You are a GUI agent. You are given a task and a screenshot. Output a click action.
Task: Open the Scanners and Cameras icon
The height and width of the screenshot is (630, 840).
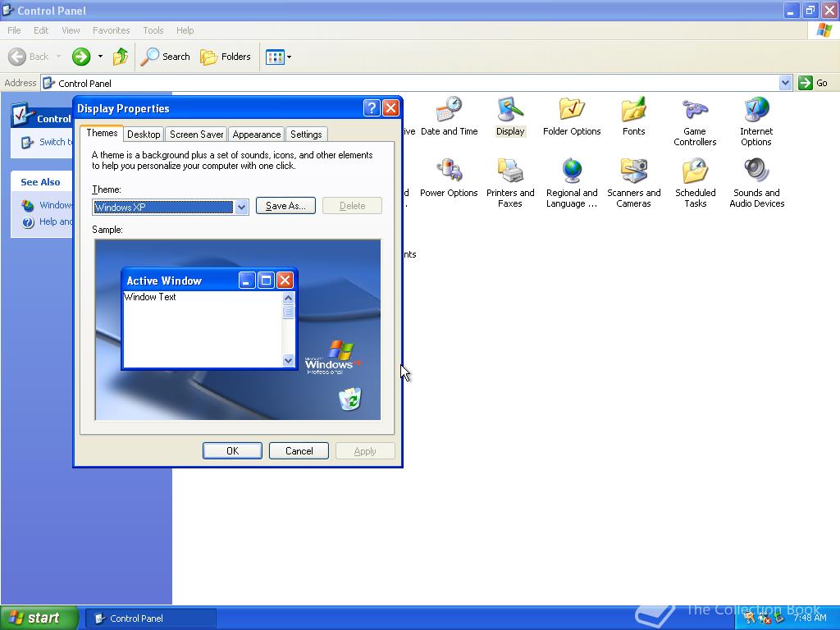633,184
